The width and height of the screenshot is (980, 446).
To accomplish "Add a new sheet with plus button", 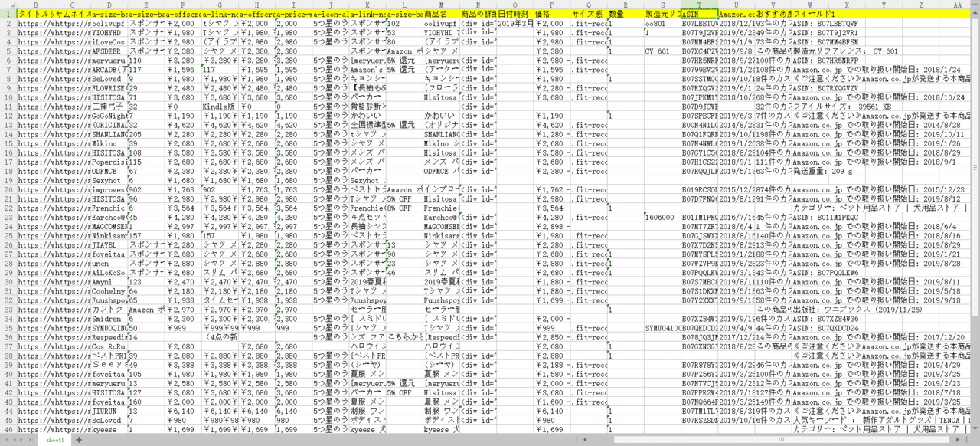I will tap(77, 441).
